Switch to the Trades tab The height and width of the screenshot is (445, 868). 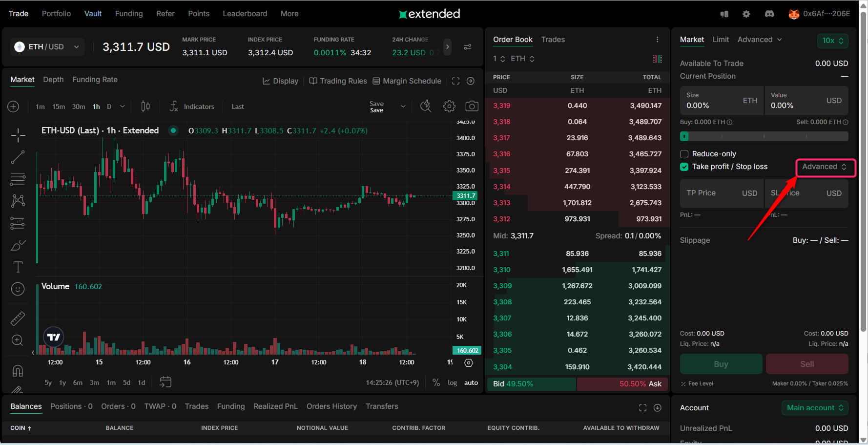553,40
